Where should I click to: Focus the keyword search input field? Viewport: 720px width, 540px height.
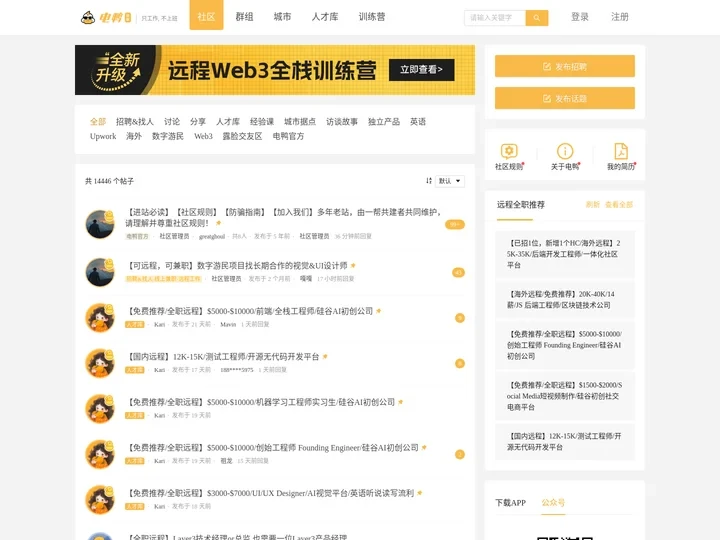point(495,18)
